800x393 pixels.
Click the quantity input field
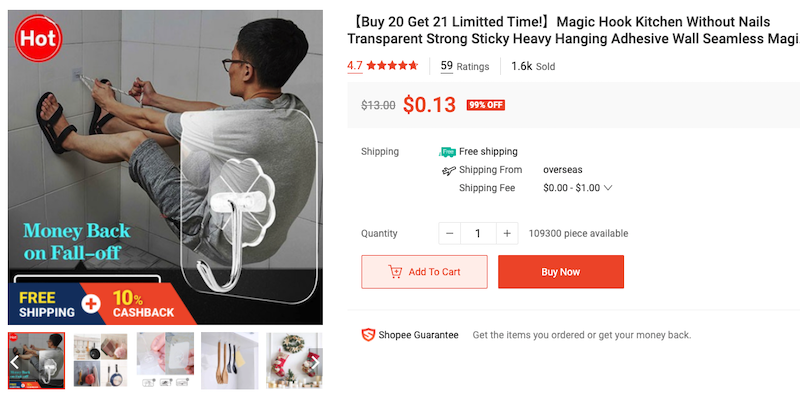pyautogui.click(x=478, y=233)
